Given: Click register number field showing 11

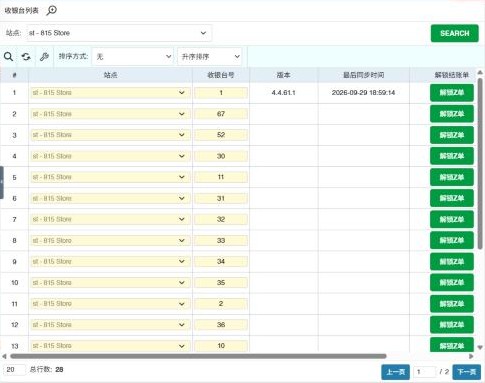Looking at the screenshot, I should point(221,177).
